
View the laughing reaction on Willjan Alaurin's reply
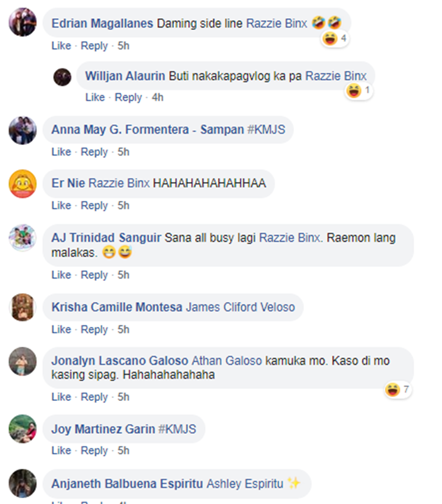pyautogui.click(x=359, y=91)
